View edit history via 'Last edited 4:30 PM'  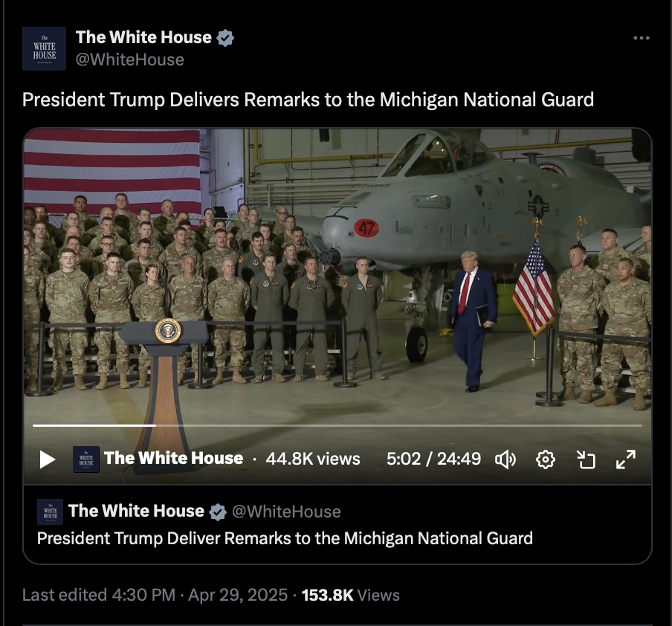(x=99, y=595)
